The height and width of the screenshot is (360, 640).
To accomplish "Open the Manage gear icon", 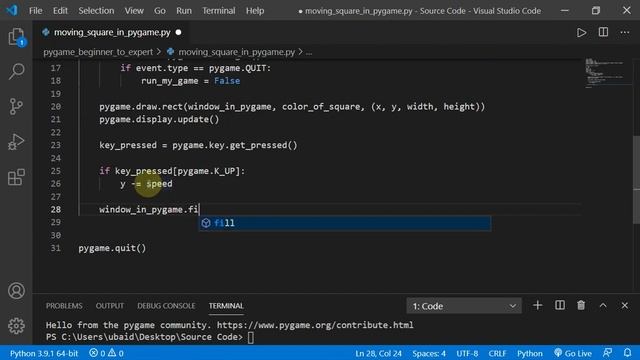I will pyautogui.click(x=16, y=326).
